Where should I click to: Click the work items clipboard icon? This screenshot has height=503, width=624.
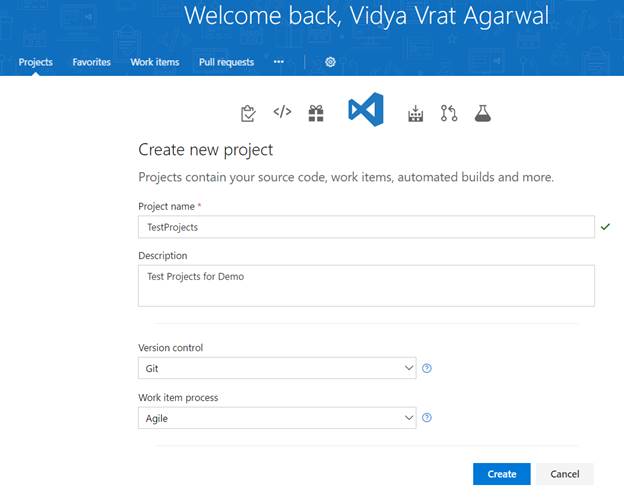pos(248,113)
